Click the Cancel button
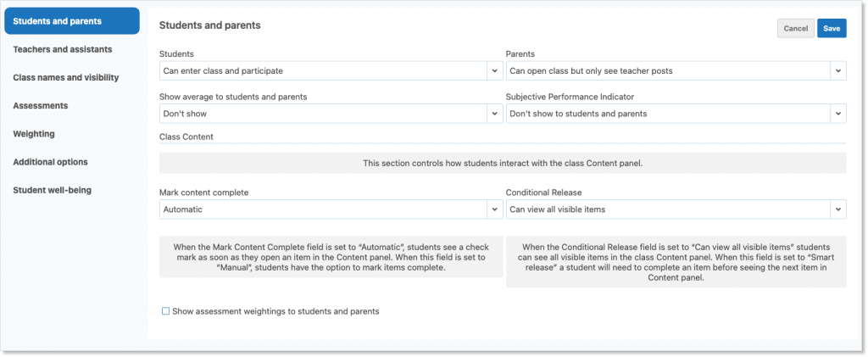The height and width of the screenshot is (357, 868). 795,28
